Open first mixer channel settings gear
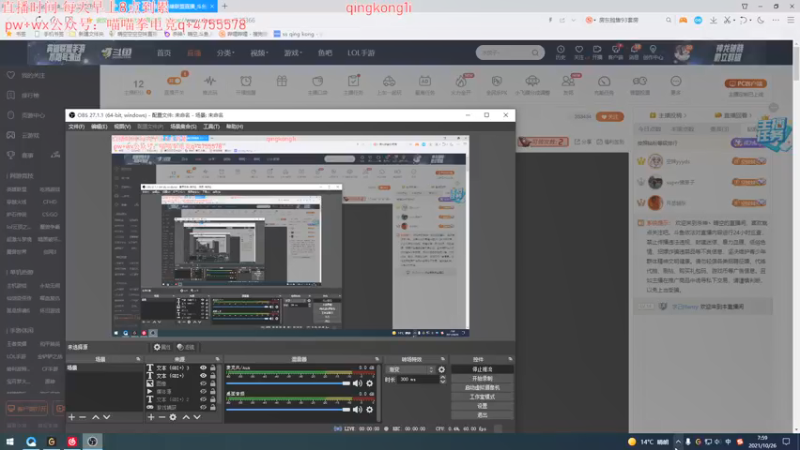 pos(369,383)
